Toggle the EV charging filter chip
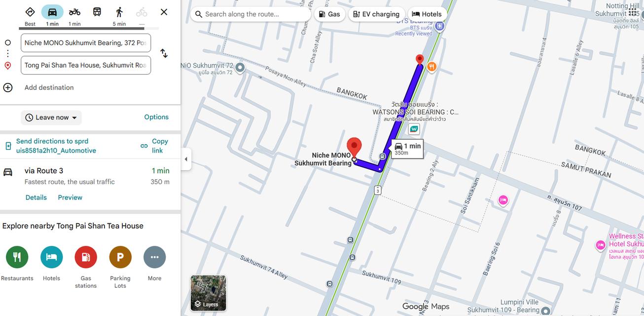This screenshot has width=644, height=316. (377, 14)
